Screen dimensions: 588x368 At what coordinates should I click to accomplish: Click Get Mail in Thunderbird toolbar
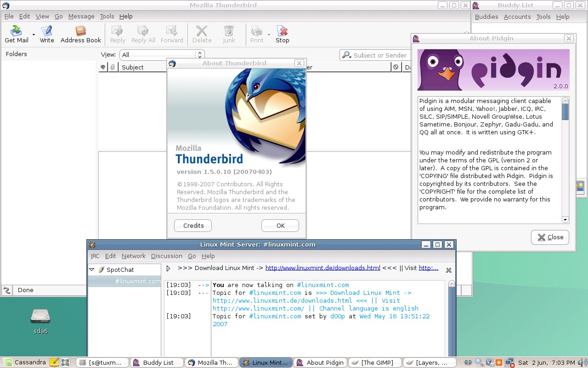(x=17, y=34)
